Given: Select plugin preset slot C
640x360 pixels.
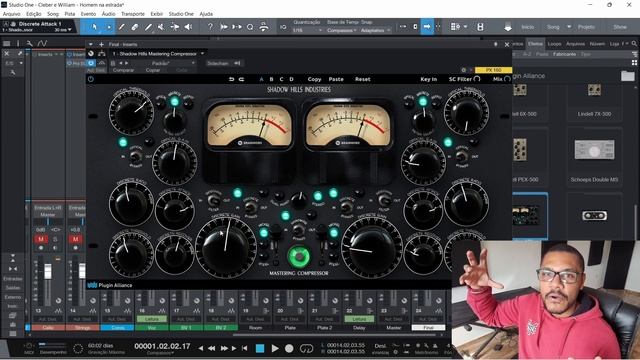Looking at the screenshot, I should click(x=281, y=79).
